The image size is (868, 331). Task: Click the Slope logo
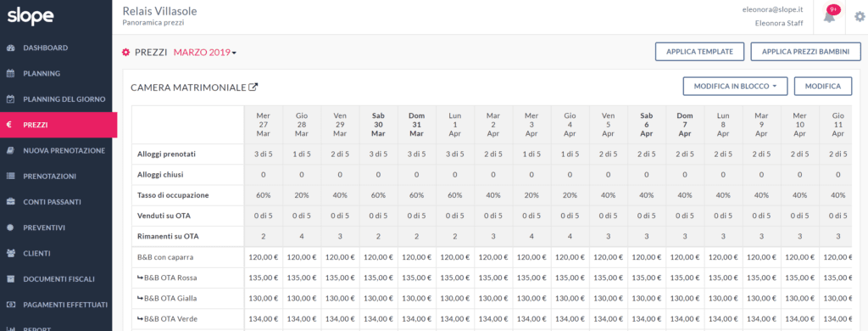(x=31, y=17)
